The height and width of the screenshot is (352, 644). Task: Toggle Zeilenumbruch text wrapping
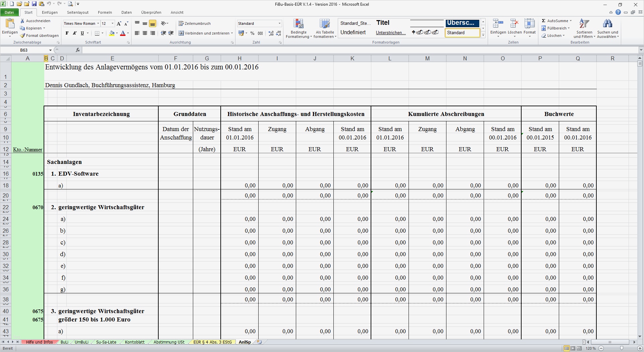pyautogui.click(x=195, y=23)
